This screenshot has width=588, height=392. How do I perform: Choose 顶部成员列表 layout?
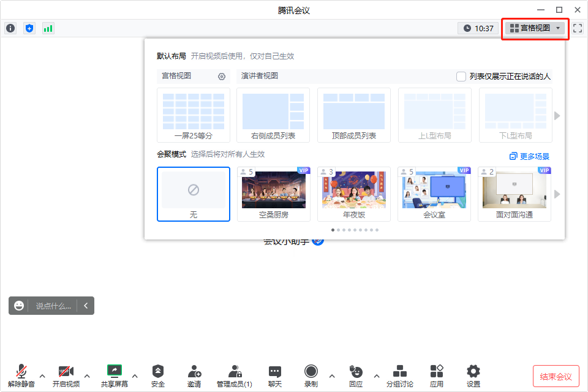[353, 115]
